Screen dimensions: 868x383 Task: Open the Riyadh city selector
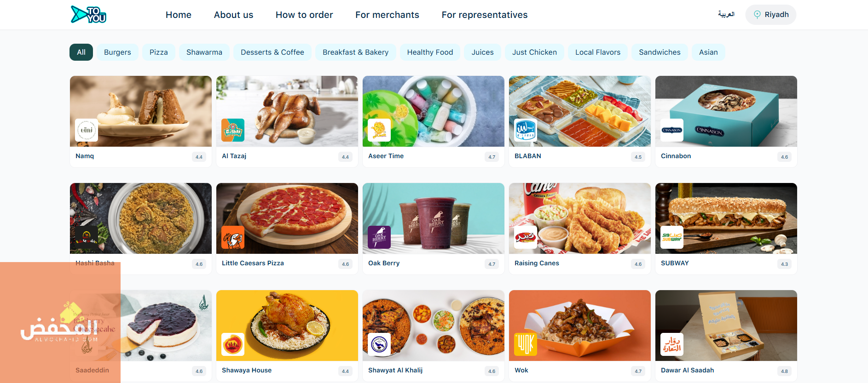[771, 15]
